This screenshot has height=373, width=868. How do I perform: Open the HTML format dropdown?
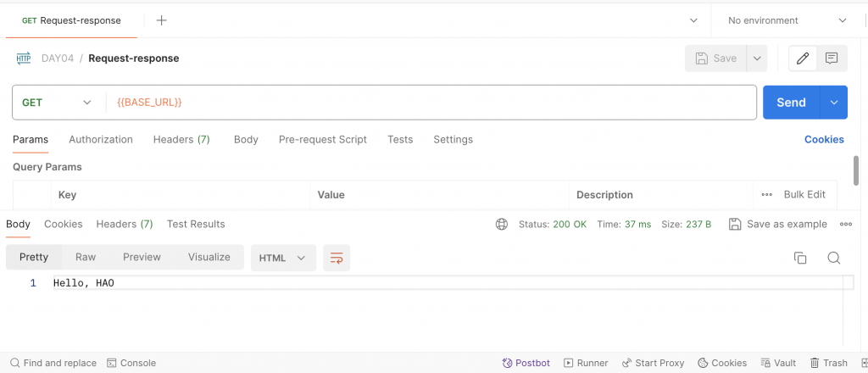point(282,258)
